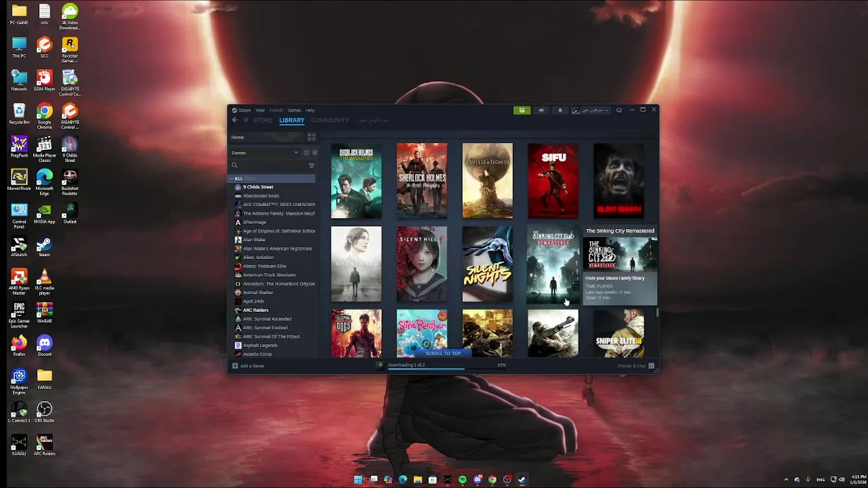Viewport: 868px width, 488px height.
Task: Open the SIFU game cover
Action: 553,181
